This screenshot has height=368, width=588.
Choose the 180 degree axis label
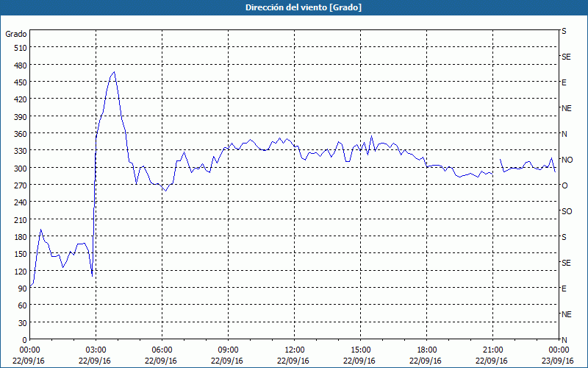[x=21, y=237]
